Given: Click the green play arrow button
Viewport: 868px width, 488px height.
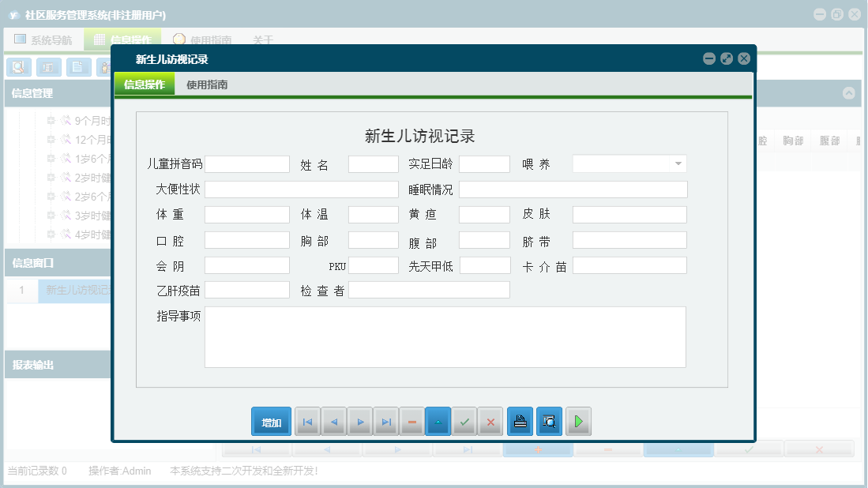Looking at the screenshot, I should tap(578, 422).
